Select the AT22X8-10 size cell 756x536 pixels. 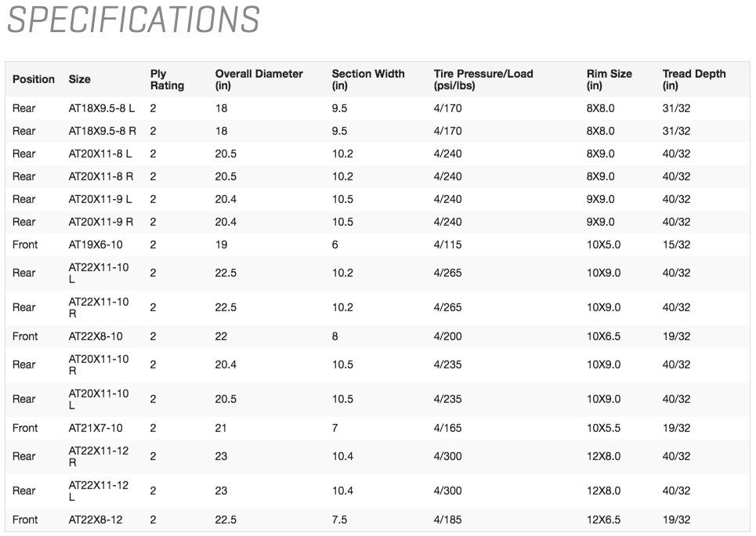96,336
